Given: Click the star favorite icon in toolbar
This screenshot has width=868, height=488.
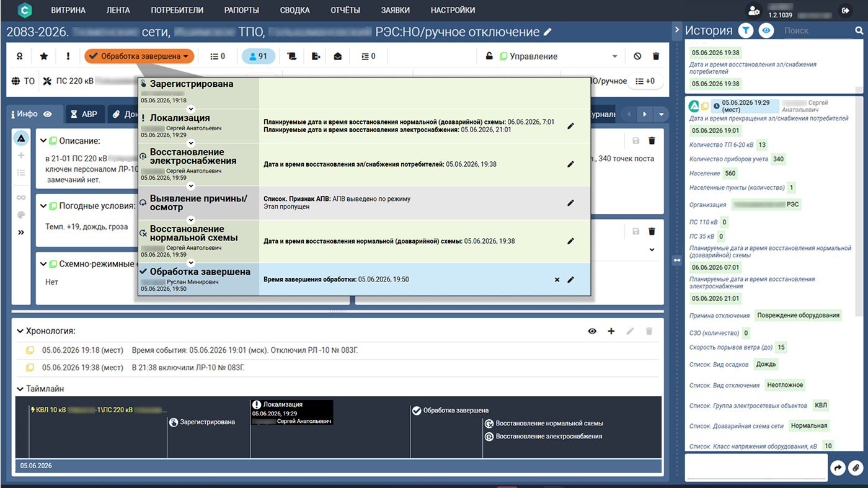Looking at the screenshot, I should click(x=44, y=56).
